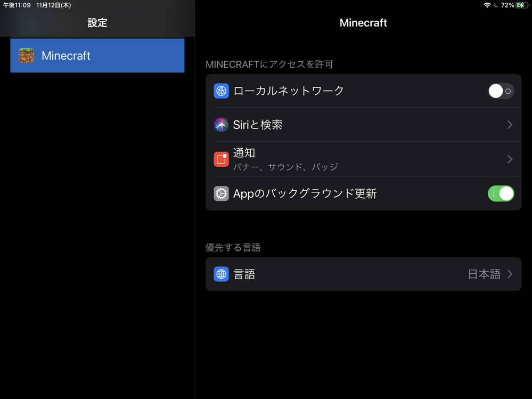Disable Appのバックグラウンド更新 switch
The image size is (532, 399).
(x=501, y=193)
